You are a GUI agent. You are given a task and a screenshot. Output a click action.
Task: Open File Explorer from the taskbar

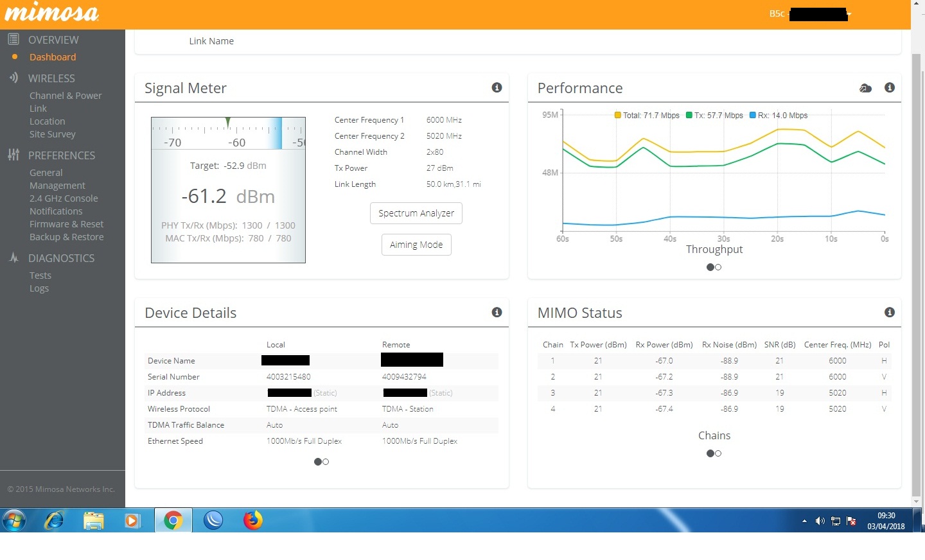(94, 520)
